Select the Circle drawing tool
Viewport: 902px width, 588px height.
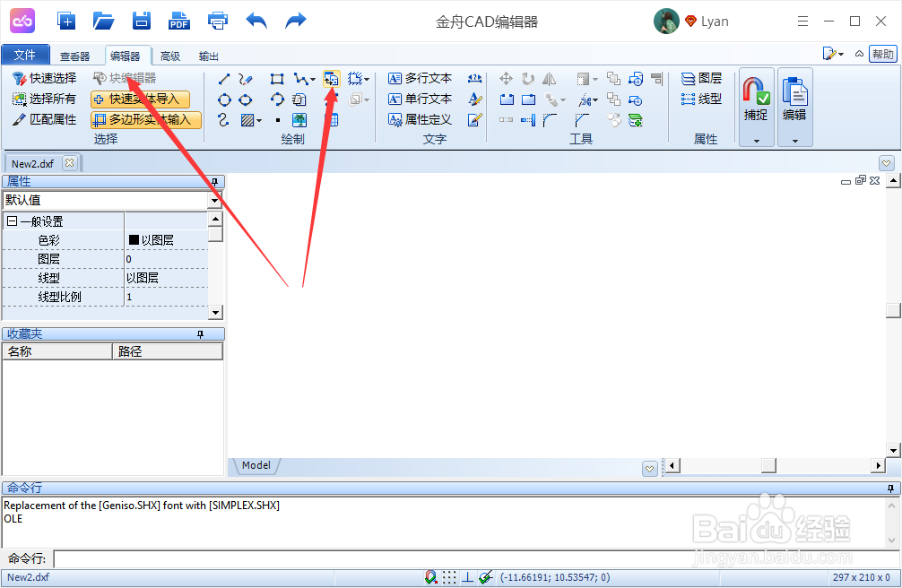pos(224,100)
